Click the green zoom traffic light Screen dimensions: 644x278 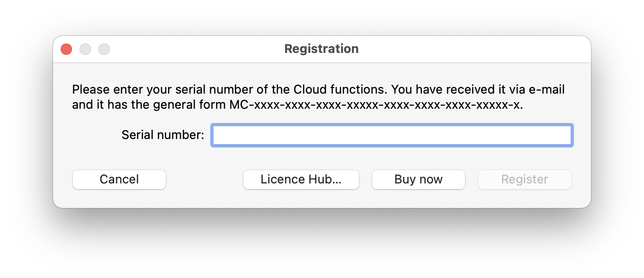point(104,49)
